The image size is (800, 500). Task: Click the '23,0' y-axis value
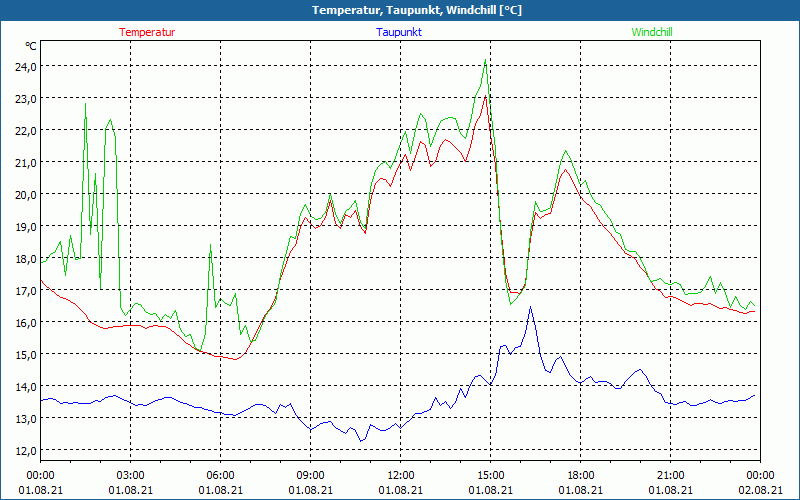pyautogui.click(x=26, y=98)
